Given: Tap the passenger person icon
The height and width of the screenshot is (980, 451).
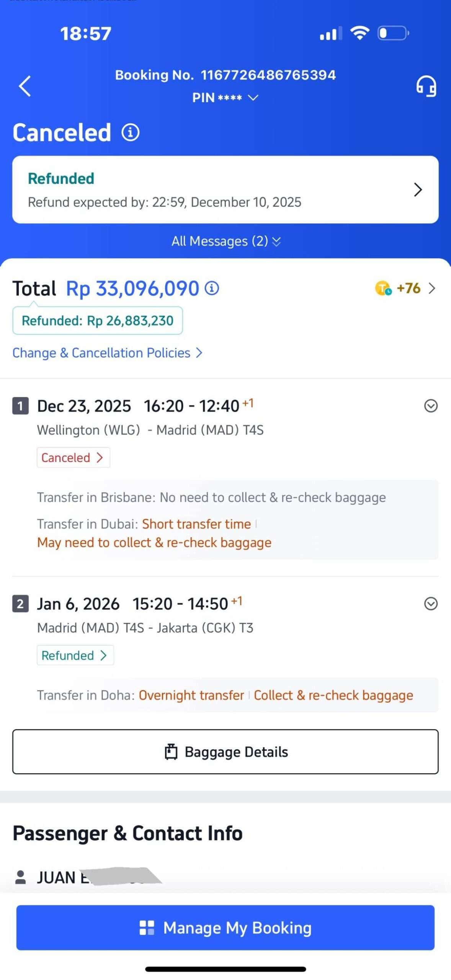Looking at the screenshot, I should [20, 877].
